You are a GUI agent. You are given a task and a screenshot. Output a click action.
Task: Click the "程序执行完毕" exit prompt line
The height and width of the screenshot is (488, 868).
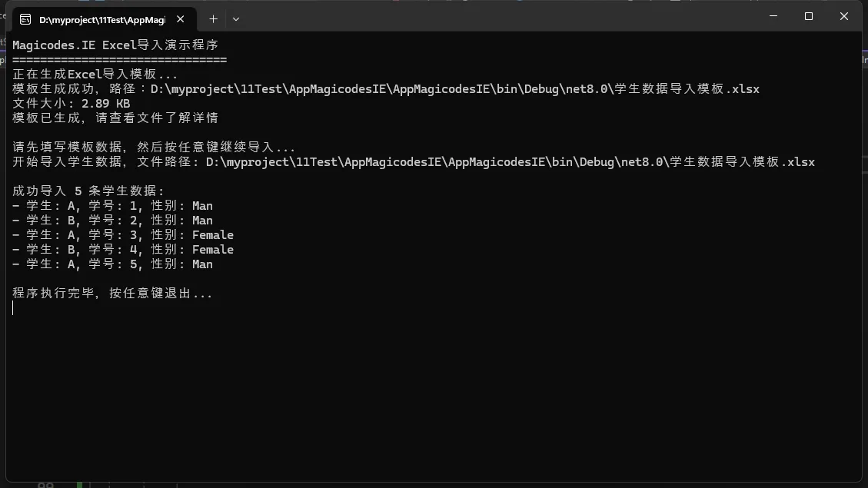[x=112, y=294]
